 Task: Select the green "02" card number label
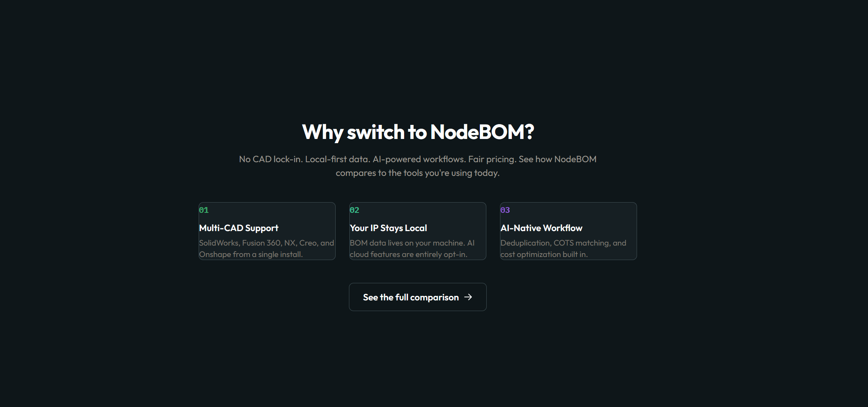click(x=355, y=210)
